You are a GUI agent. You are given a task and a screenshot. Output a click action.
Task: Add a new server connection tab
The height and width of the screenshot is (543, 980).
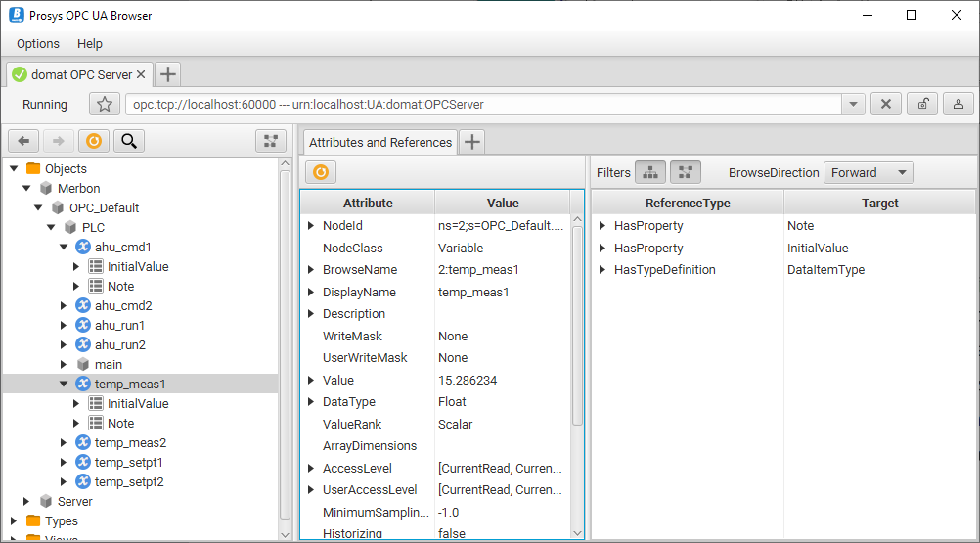click(x=167, y=74)
